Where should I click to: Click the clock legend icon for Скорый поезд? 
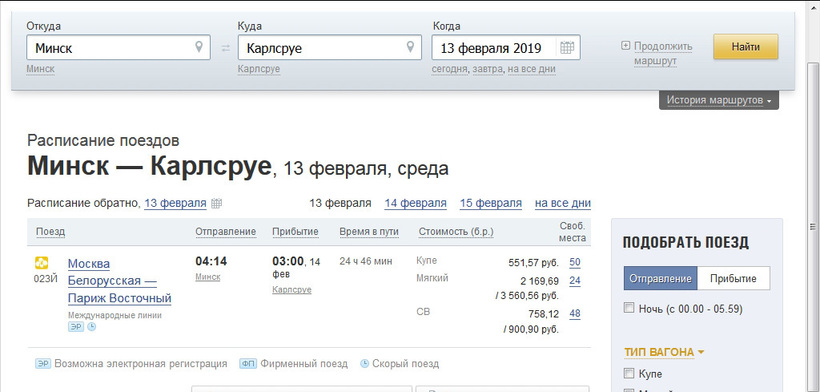coord(365,363)
